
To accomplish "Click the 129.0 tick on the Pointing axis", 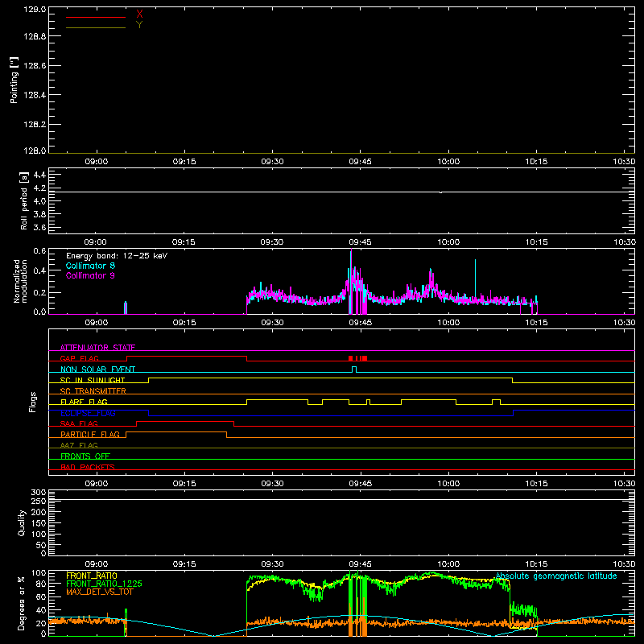I will 35,10.
